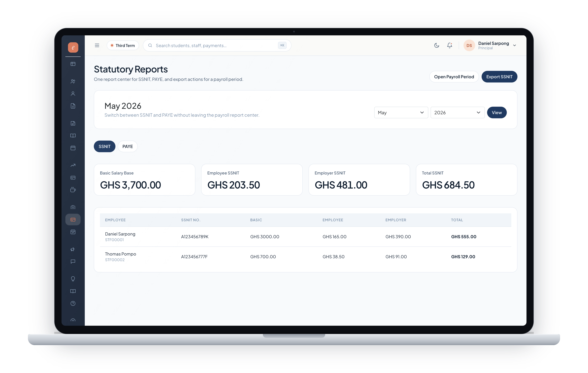Click the Export SSNIT button

[499, 77]
